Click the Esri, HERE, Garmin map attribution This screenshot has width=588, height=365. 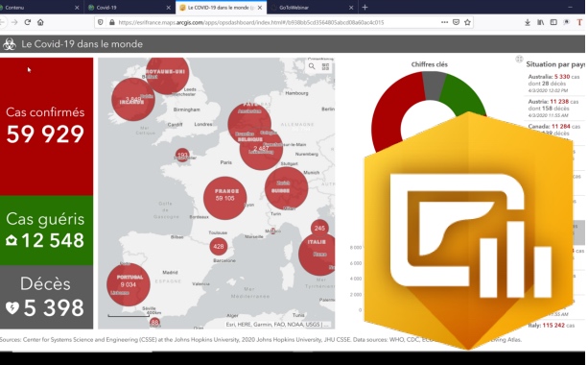(277, 324)
